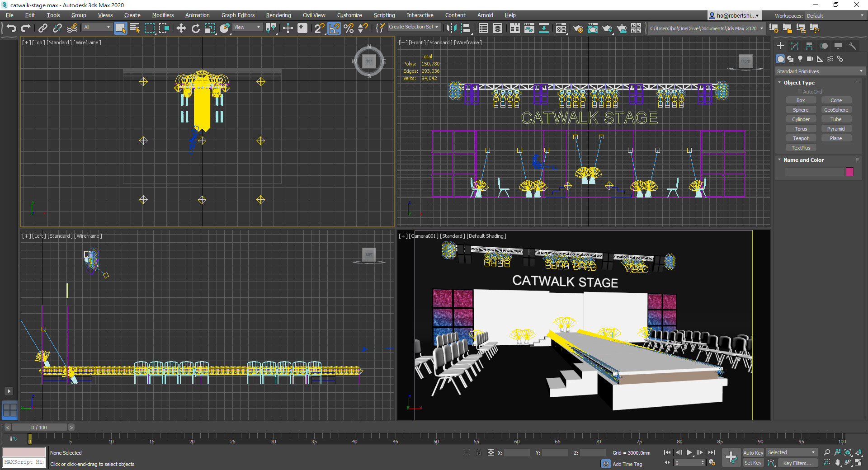
Task: Click the Undo arrow in toolbar
Action: pos(11,28)
